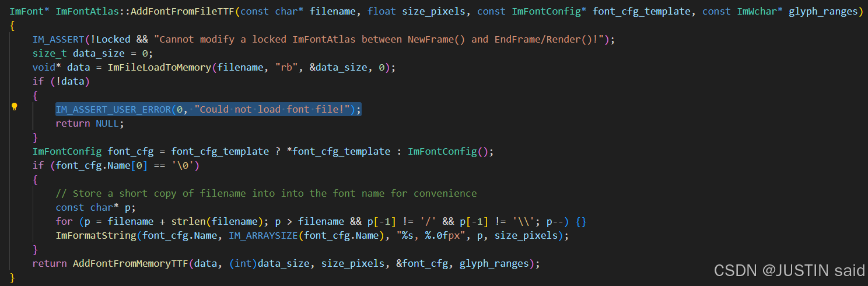Click the glyph_ranges parameter in function signature
The width and height of the screenshot is (868, 286).
822,12
